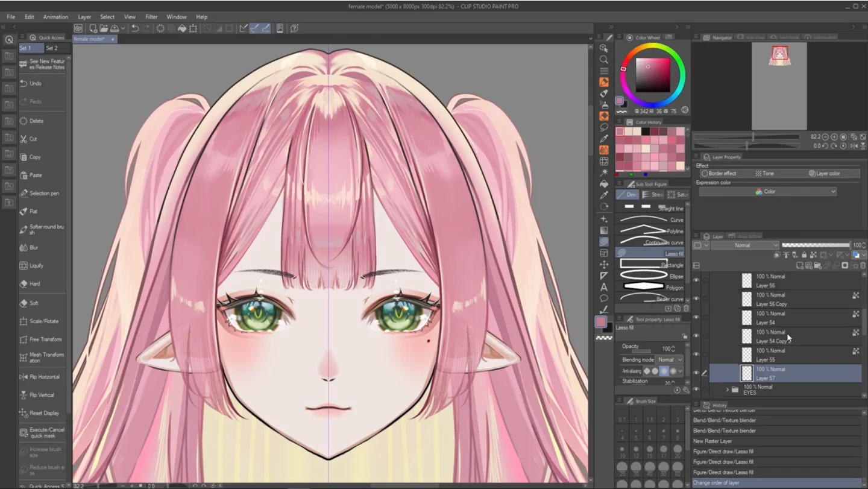Pick the black swatch in Color History

point(646,131)
